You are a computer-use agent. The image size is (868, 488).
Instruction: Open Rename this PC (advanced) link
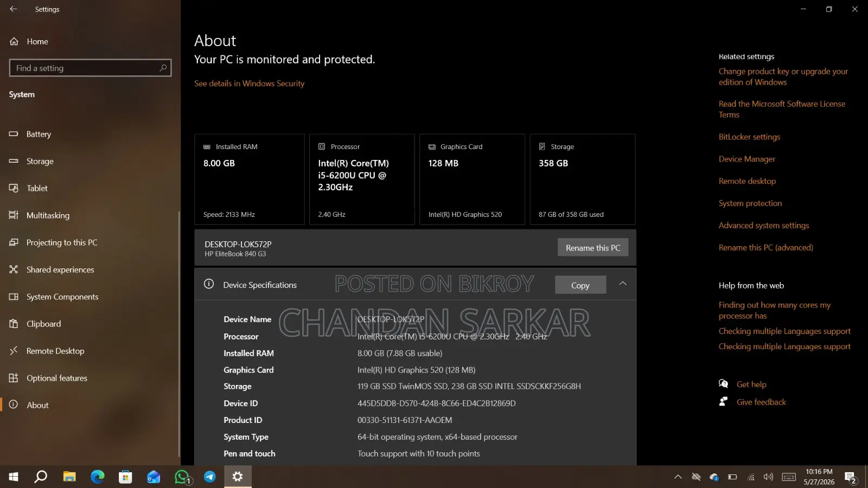click(x=766, y=248)
